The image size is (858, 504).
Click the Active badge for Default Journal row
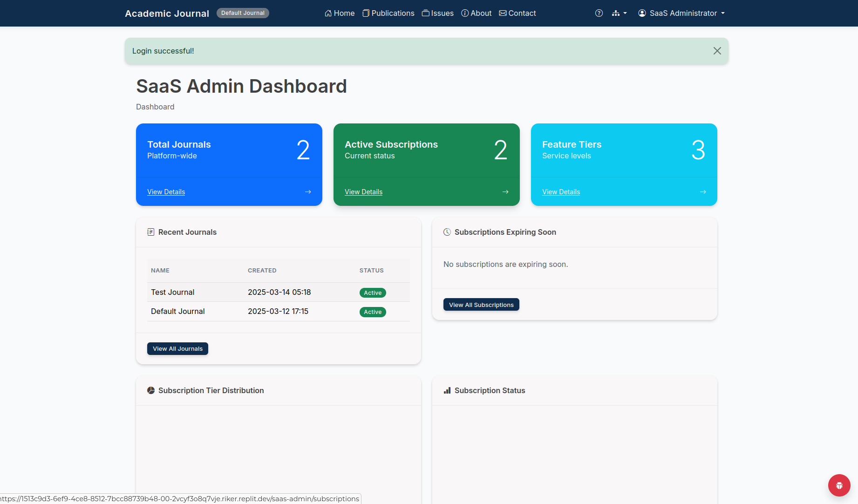pyautogui.click(x=373, y=312)
